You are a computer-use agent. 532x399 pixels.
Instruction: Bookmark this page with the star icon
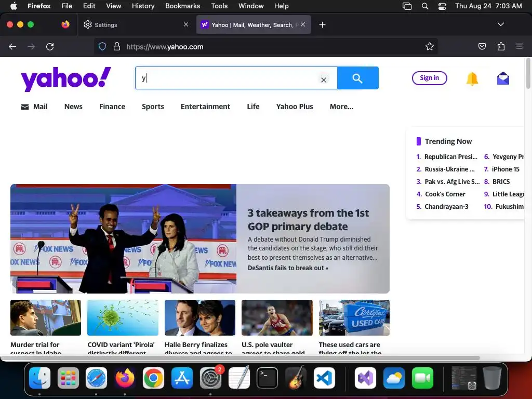coord(430,46)
